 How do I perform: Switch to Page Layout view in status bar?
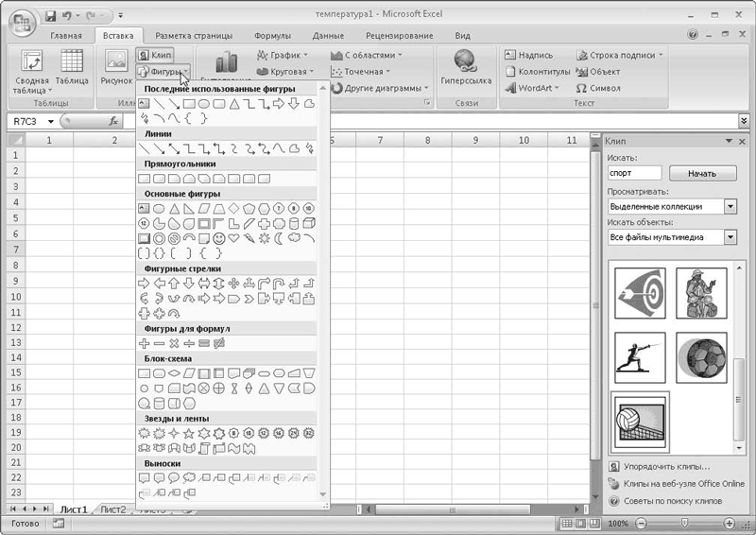[x=581, y=524]
